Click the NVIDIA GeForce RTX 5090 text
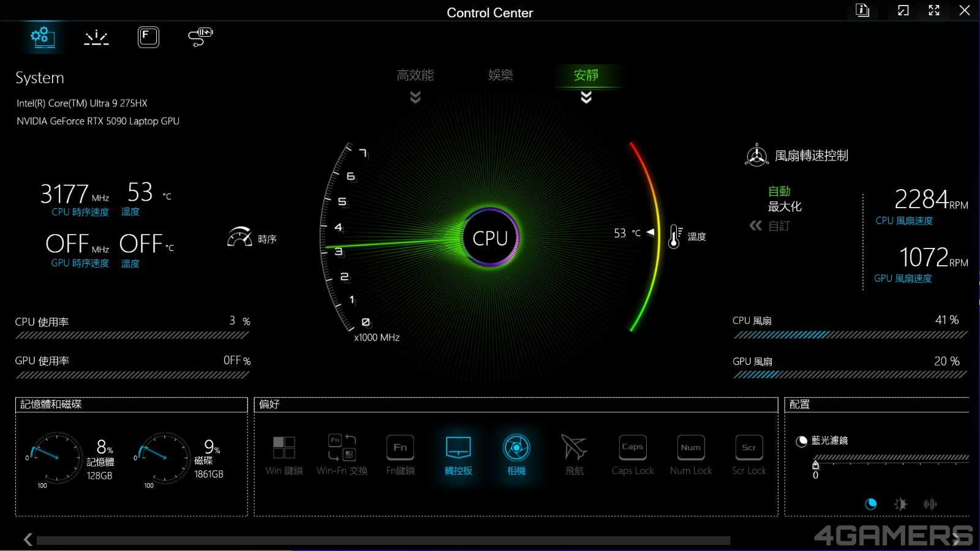Viewport: 980px width, 551px height. pos(98,121)
